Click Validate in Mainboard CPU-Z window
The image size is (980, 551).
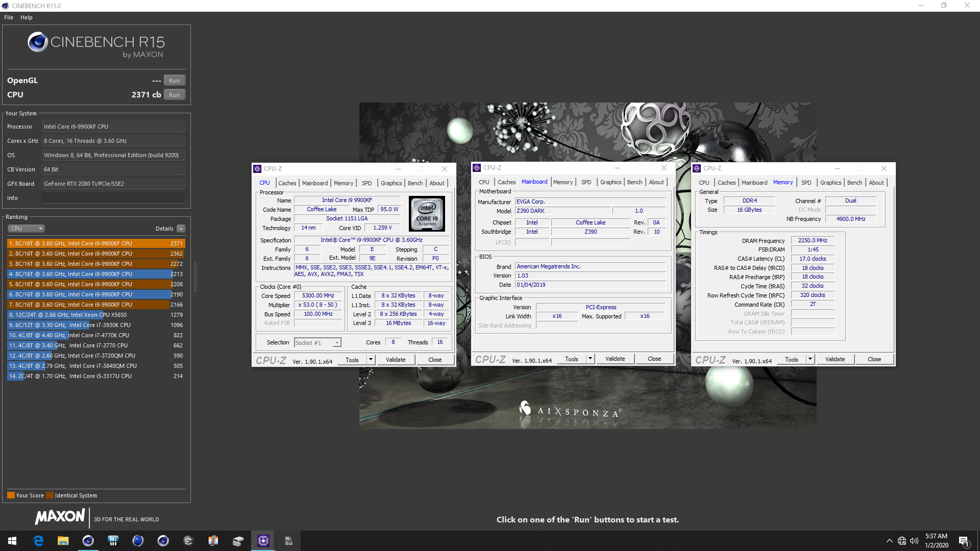click(615, 359)
